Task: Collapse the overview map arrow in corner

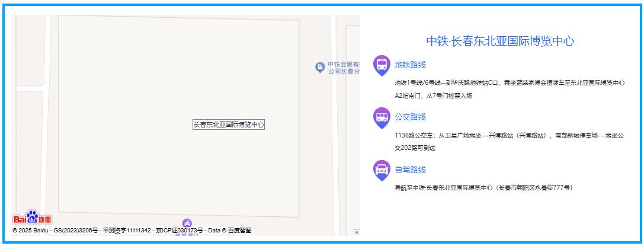Action: [x=357, y=233]
